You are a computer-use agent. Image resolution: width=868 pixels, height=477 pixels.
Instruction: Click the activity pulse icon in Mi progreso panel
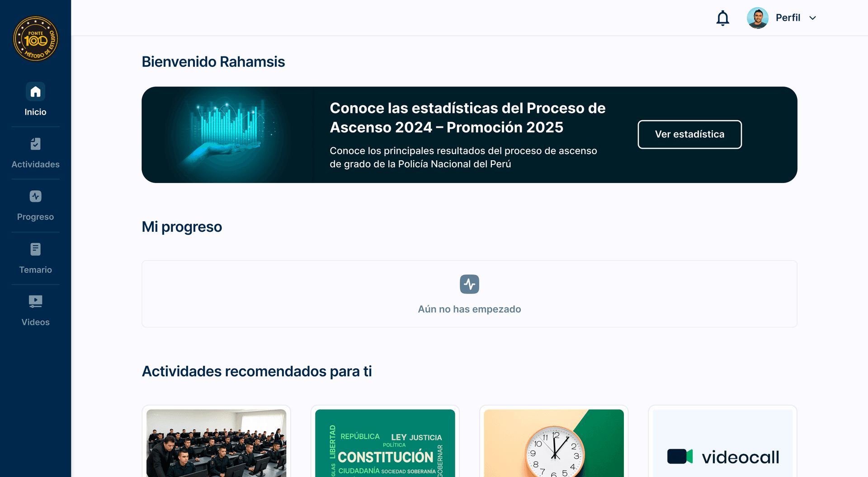[469, 284]
